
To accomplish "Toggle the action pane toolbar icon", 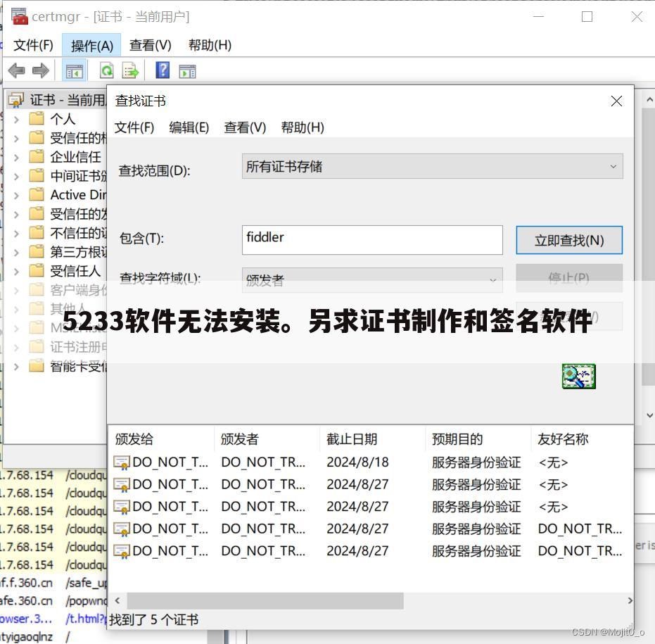I will (187, 71).
